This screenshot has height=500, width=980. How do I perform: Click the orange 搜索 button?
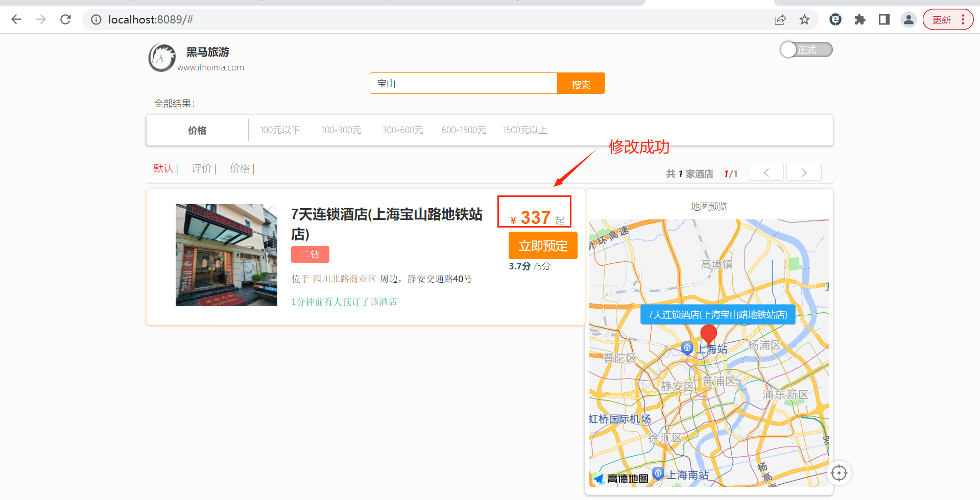[581, 83]
